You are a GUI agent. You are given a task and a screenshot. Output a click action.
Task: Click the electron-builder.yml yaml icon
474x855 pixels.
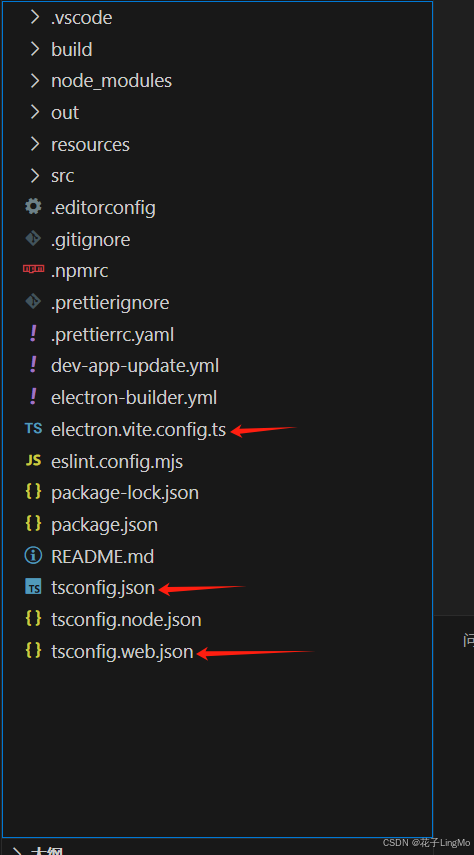(x=33, y=396)
